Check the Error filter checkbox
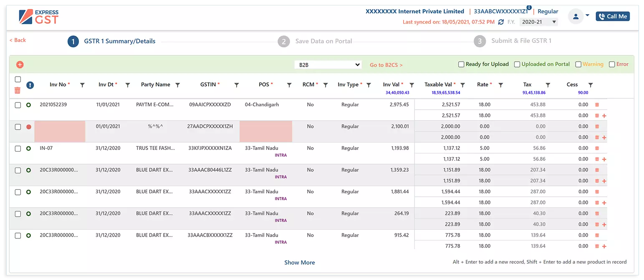 point(613,64)
